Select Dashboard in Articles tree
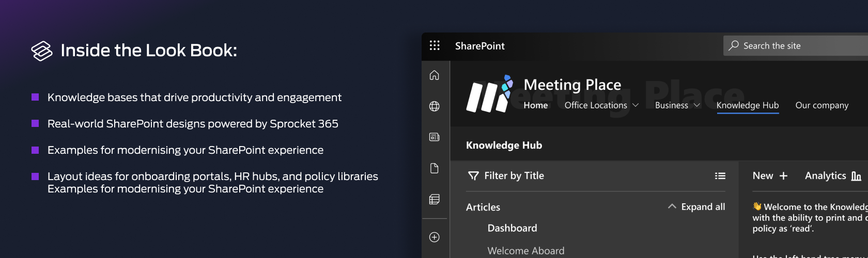Viewport: 868px width, 258px height. tap(512, 228)
